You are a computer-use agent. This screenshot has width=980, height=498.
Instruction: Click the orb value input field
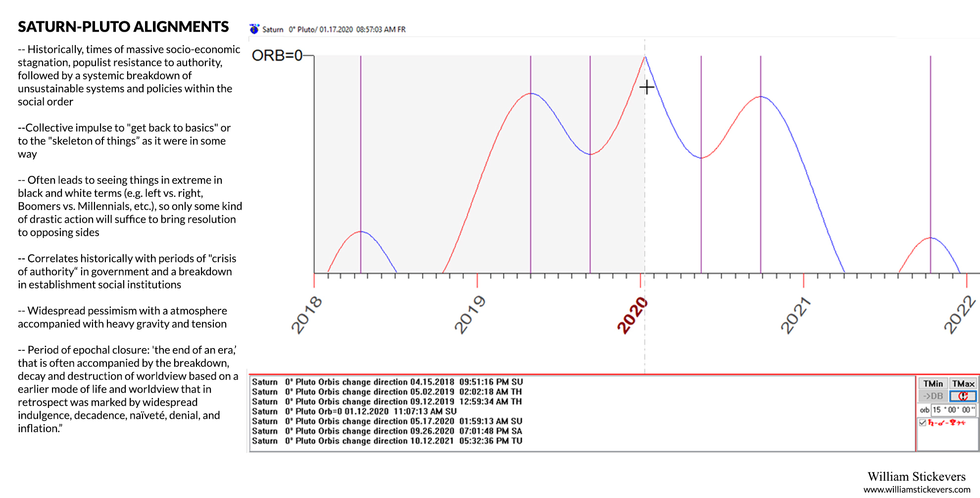coord(953,410)
